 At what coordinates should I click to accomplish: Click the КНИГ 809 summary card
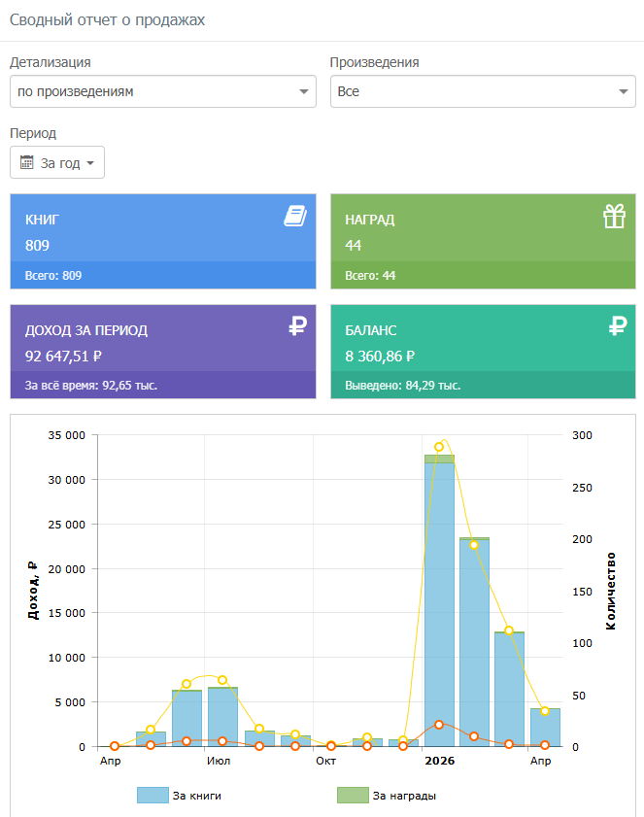(163, 241)
